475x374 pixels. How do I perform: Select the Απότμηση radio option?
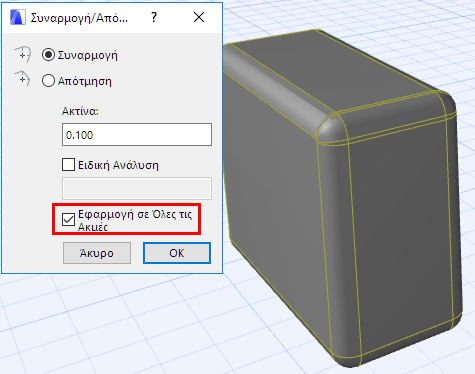pos(48,81)
